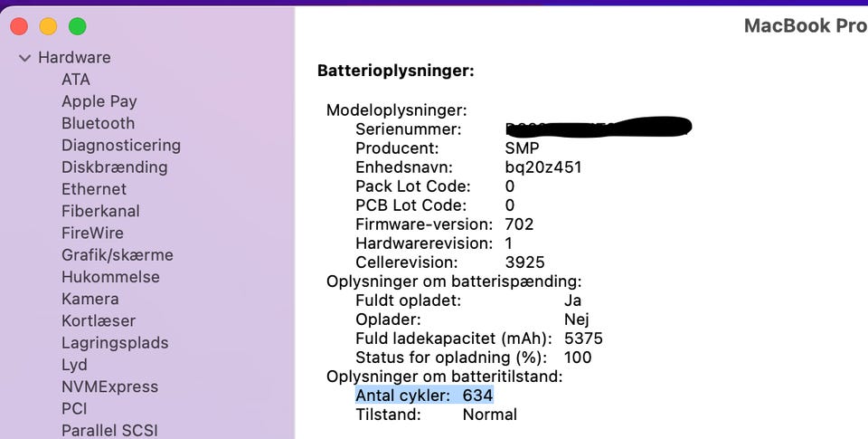Open the Diagnosticering entry
868x439 pixels.
120,145
